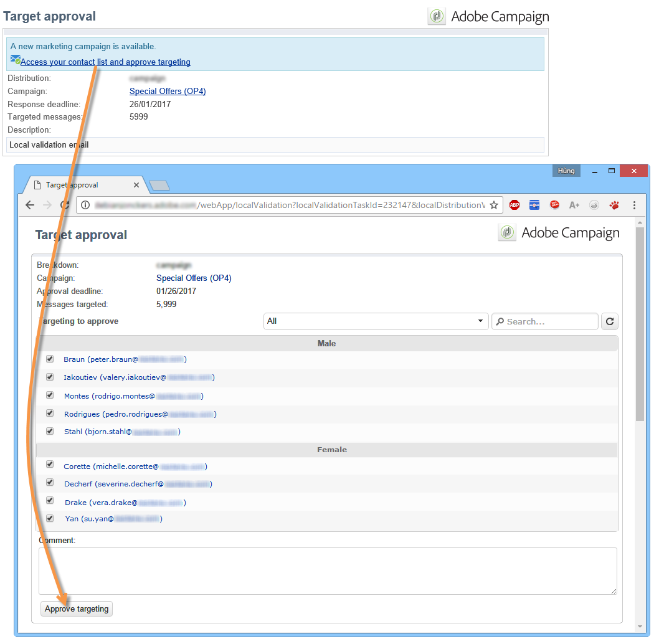Viewport: 659px width, 644px height.
Task: Open the Rodrigues recipient link
Action: click(140, 414)
